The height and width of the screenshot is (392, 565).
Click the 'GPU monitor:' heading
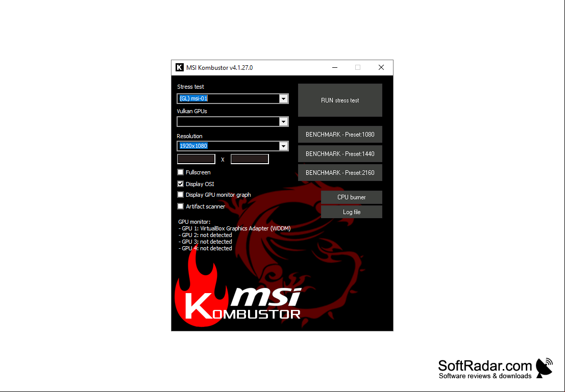(194, 222)
